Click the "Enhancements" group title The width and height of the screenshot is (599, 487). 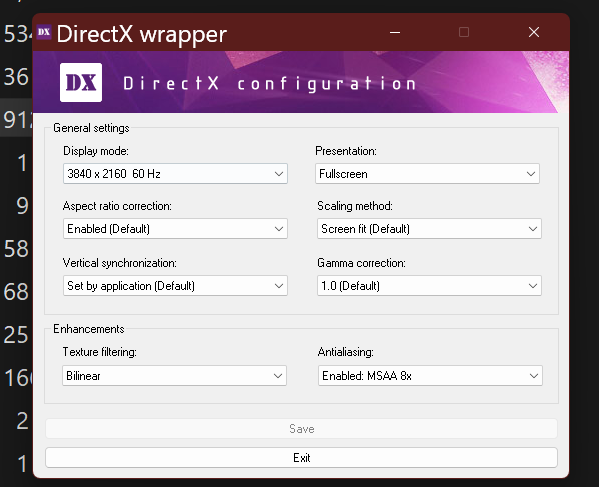89,329
